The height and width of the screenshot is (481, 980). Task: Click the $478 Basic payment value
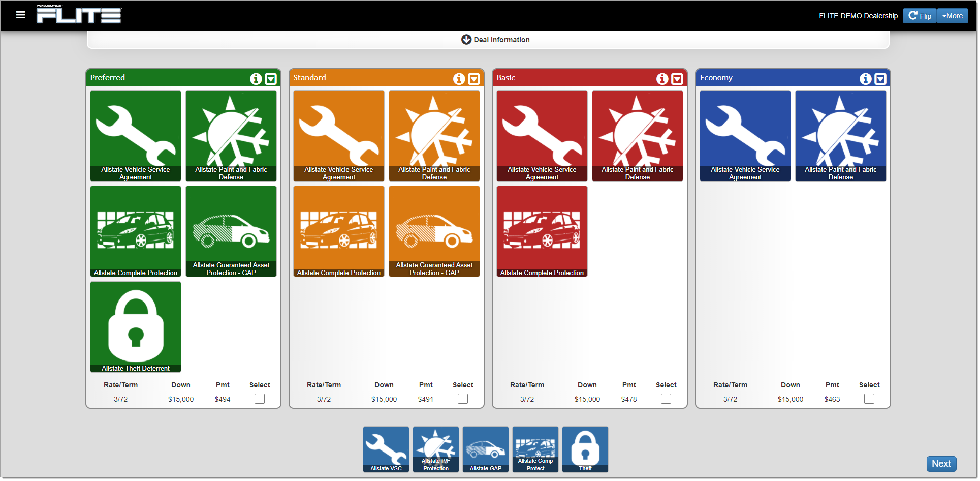coord(629,399)
